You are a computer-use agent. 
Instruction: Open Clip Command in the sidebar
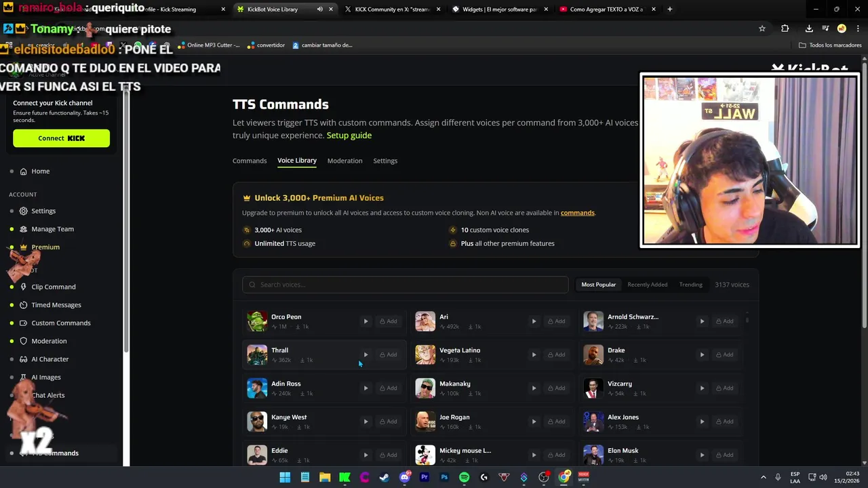tap(53, 287)
